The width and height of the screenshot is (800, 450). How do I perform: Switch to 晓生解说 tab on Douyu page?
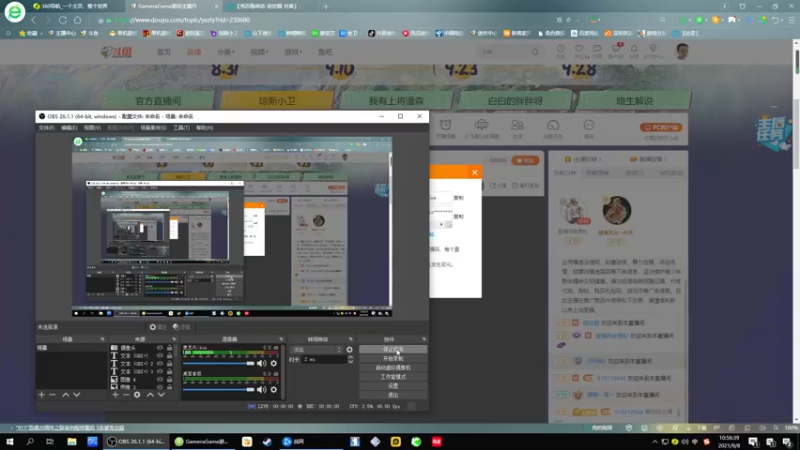[634, 101]
